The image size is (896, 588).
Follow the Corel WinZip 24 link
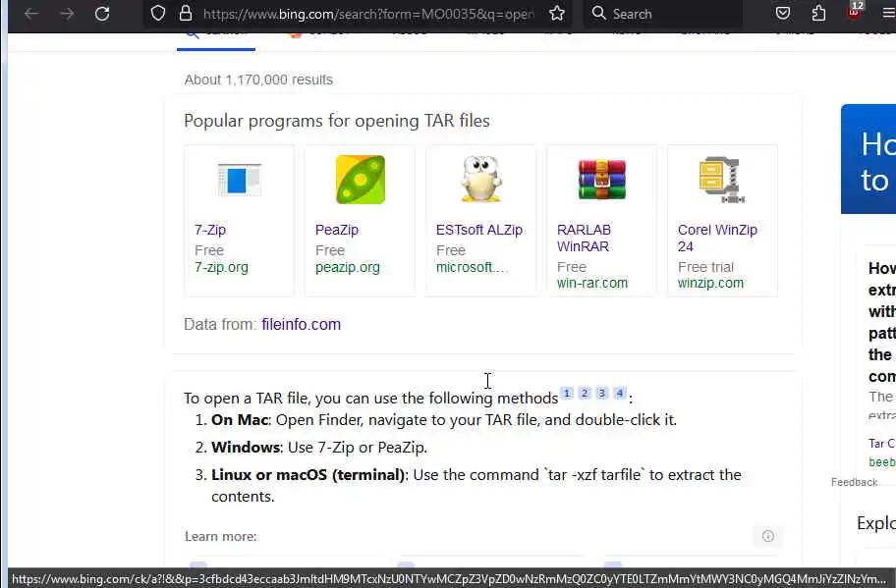click(717, 239)
